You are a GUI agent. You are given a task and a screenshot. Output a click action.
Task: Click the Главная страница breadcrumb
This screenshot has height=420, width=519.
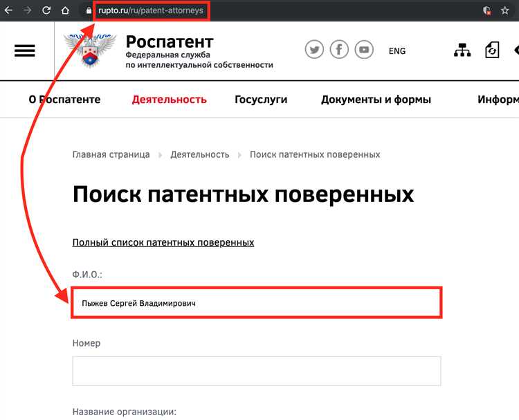(111, 154)
